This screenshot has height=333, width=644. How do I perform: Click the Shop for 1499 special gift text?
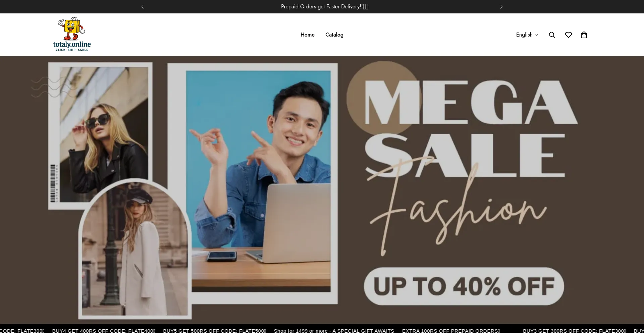[x=334, y=330]
